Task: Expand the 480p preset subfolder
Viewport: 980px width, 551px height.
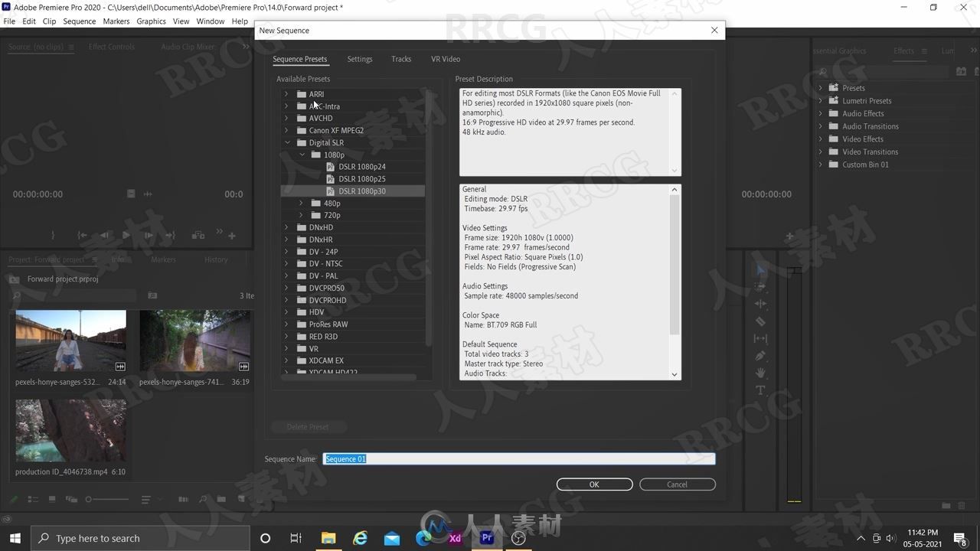Action: (302, 203)
